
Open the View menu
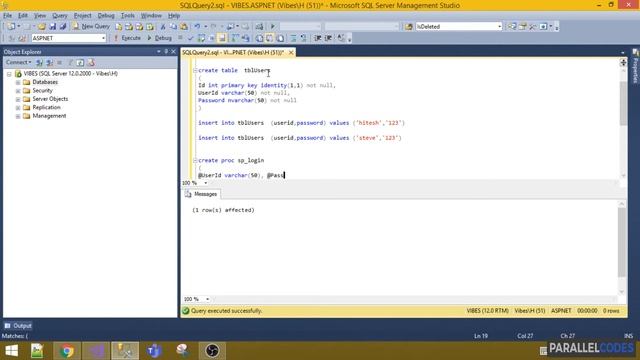tap(40, 16)
